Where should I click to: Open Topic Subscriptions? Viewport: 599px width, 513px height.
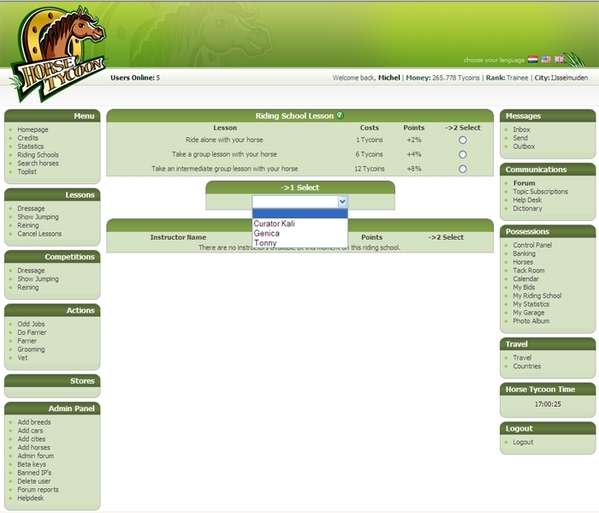pos(540,191)
